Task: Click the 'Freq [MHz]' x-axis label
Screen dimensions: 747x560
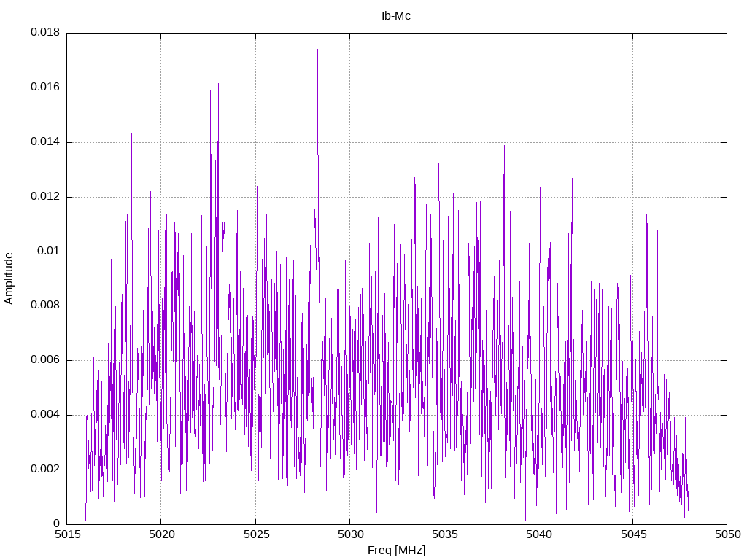Action: [396, 551]
